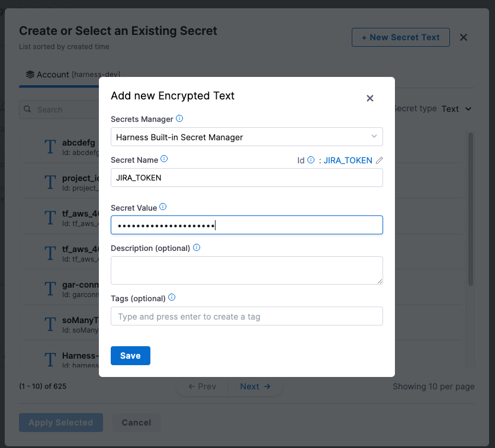Click the info icon next to Id label
495x448 pixels.
point(311,160)
